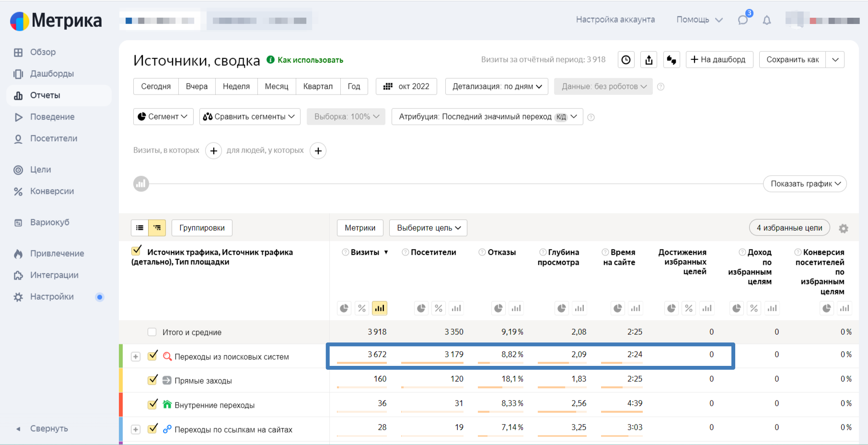This screenshot has height=445, width=868.
Task: Expand Переходы из поисковых систем row
Action: click(136, 357)
